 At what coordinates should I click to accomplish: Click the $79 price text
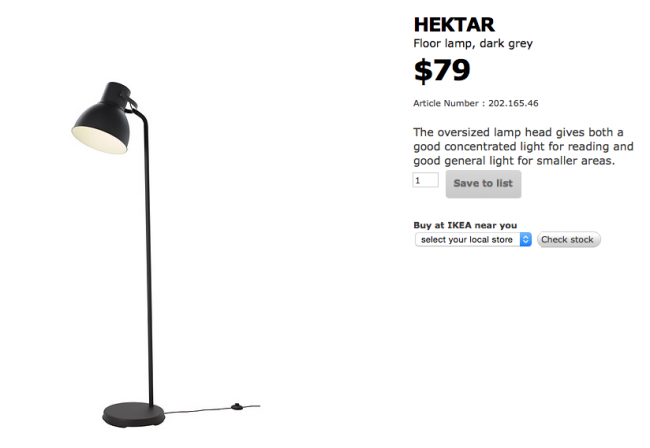click(x=442, y=70)
